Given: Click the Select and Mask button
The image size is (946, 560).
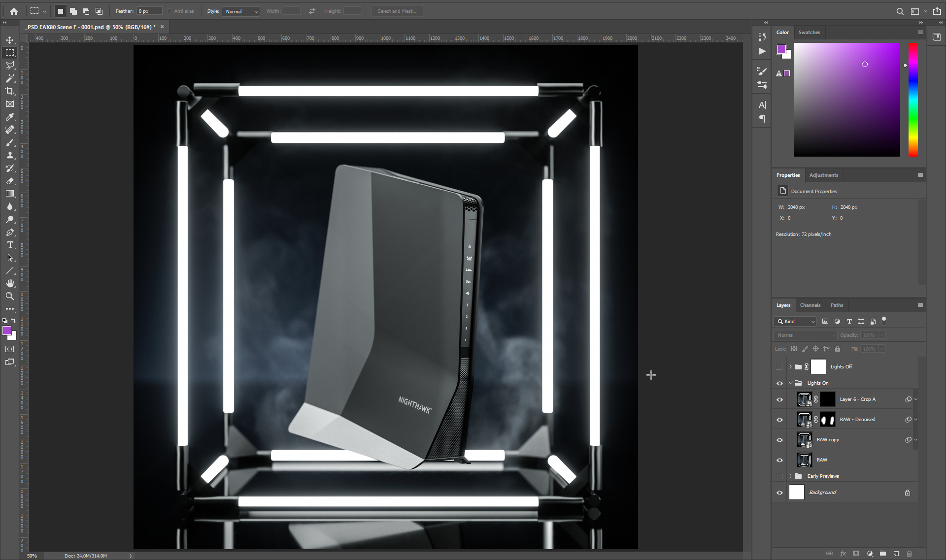Looking at the screenshot, I should coord(398,11).
